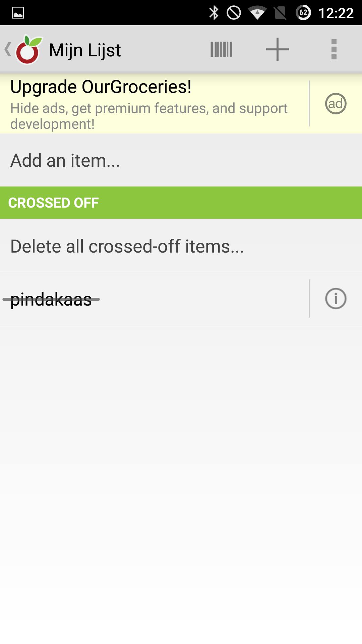Tap the 12:22 clock
Viewport: 362px width, 644px height.
336,13
